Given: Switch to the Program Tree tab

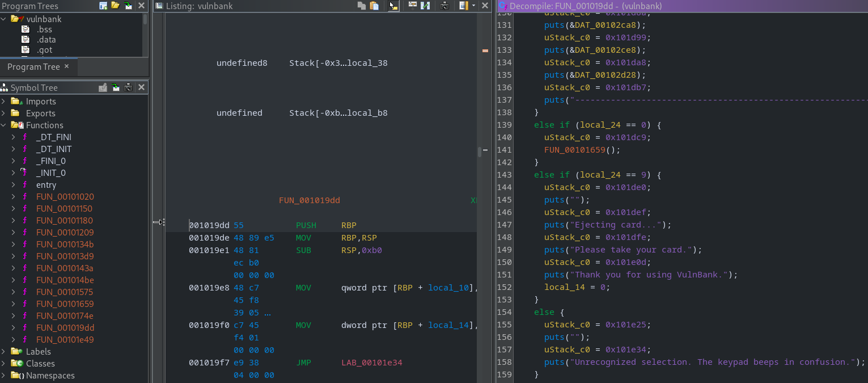Looking at the screenshot, I should (35, 67).
